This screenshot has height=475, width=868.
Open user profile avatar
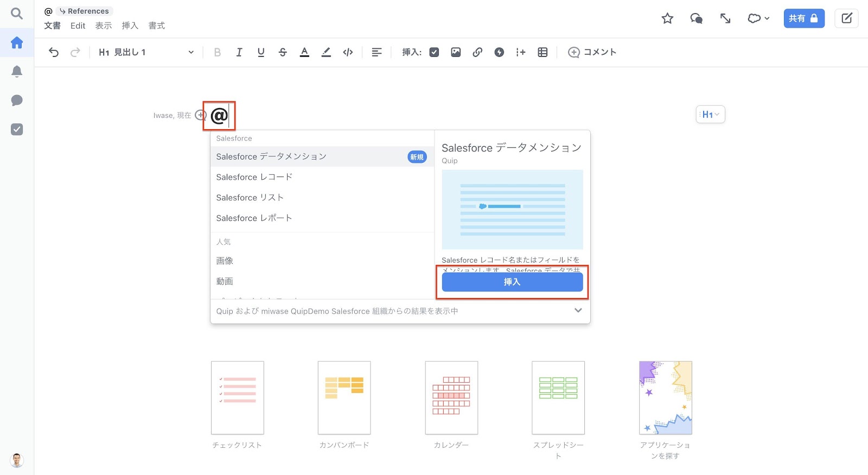(17, 460)
